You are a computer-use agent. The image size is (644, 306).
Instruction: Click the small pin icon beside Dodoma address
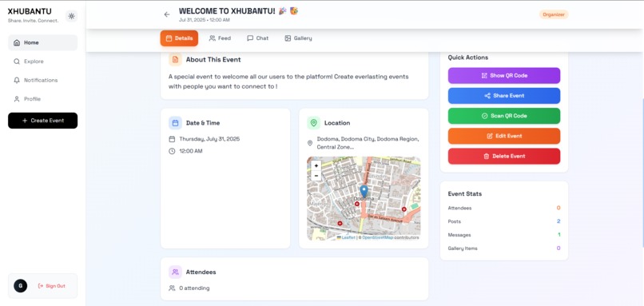pyautogui.click(x=310, y=143)
